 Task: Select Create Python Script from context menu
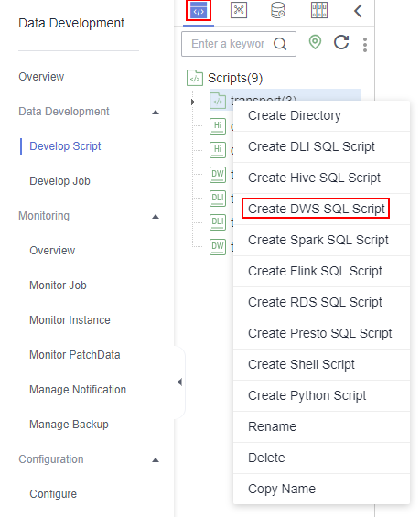pyautogui.click(x=307, y=395)
